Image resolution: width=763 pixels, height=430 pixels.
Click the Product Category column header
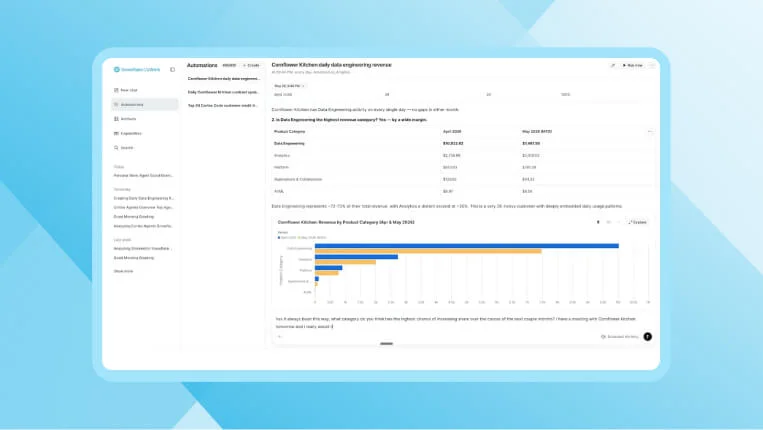tap(290, 132)
